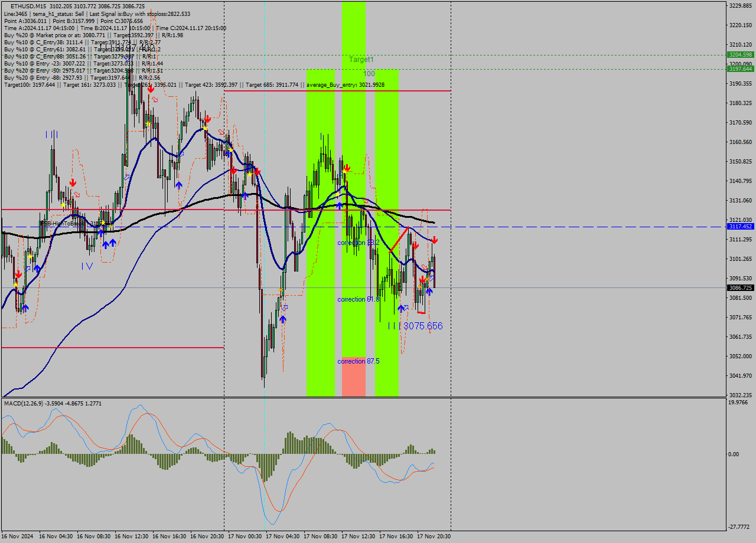This screenshot has width=756, height=543.
Task: Click the 3160.560 price axis label
Action: pos(740,142)
